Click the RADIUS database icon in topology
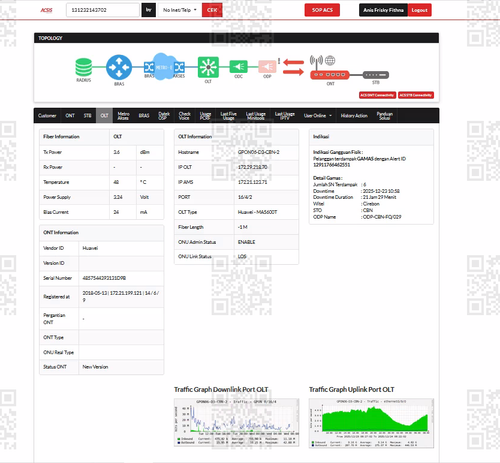The height and width of the screenshot is (463, 500). tap(83, 67)
